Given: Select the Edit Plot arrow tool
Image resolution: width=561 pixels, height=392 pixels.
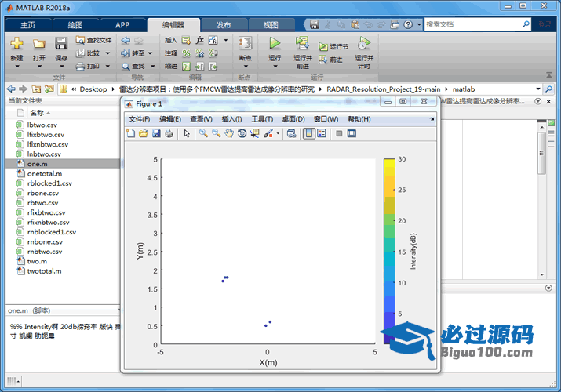Looking at the screenshot, I should point(187,133).
